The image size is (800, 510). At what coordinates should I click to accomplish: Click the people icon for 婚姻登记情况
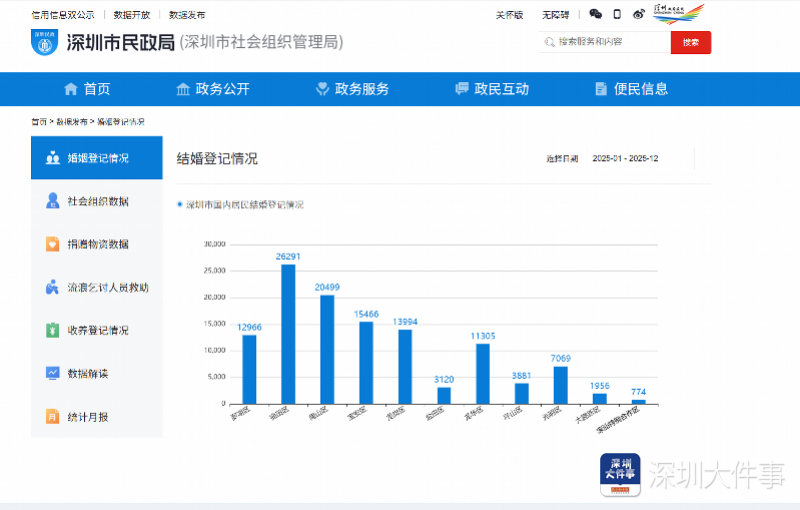pos(53,158)
